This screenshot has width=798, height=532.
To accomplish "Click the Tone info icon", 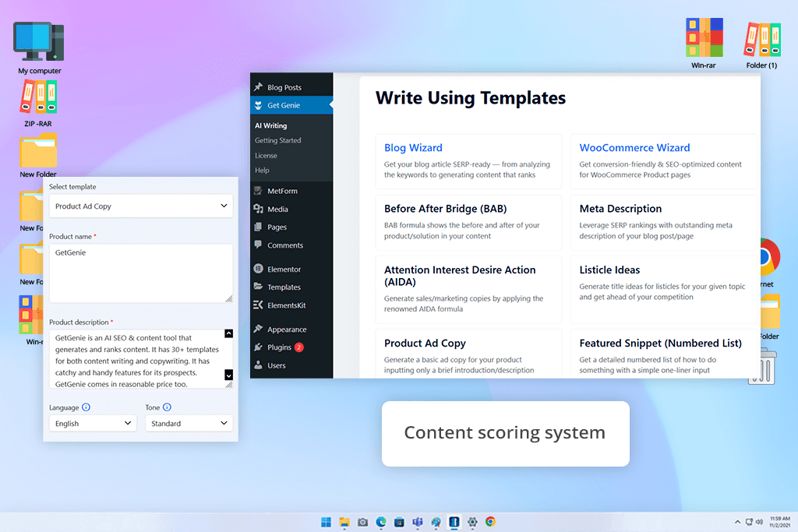I will click(x=167, y=407).
